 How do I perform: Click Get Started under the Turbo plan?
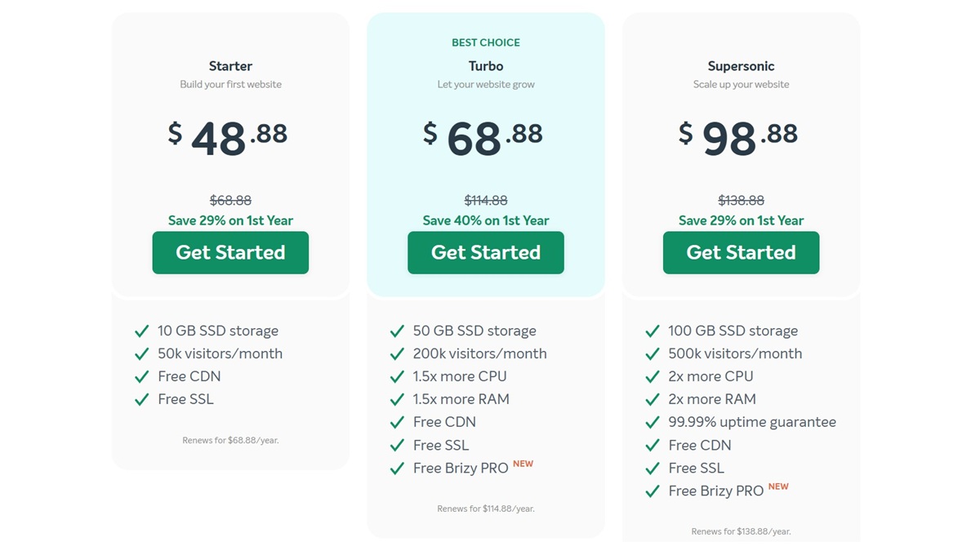pos(486,253)
